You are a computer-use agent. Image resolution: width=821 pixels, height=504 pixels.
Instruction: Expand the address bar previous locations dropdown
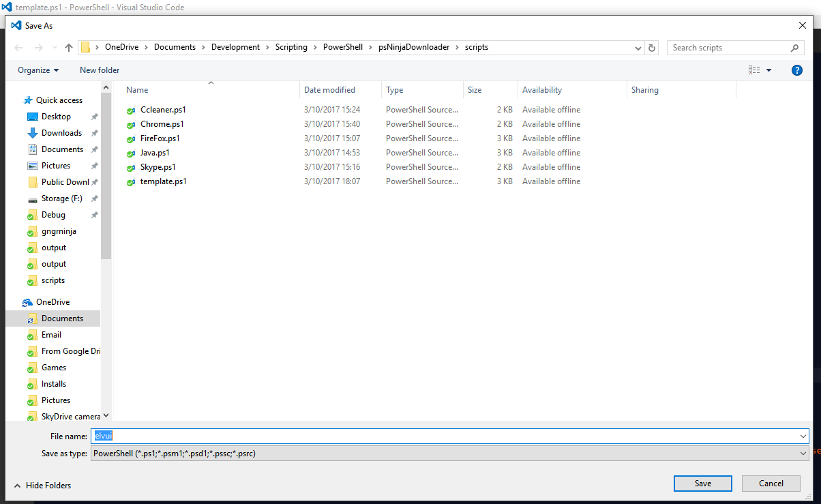(638, 48)
